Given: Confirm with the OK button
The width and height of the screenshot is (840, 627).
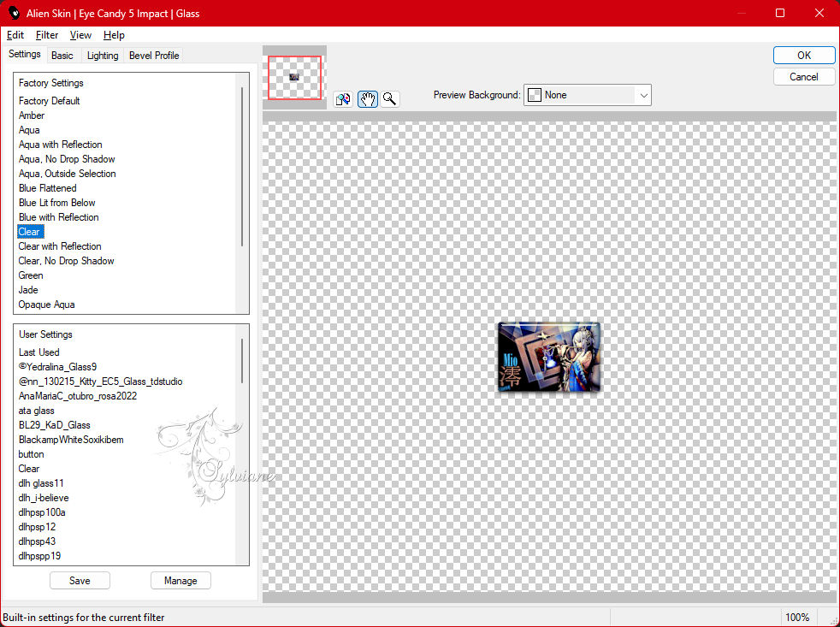Looking at the screenshot, I should click(x=803, y=56).
